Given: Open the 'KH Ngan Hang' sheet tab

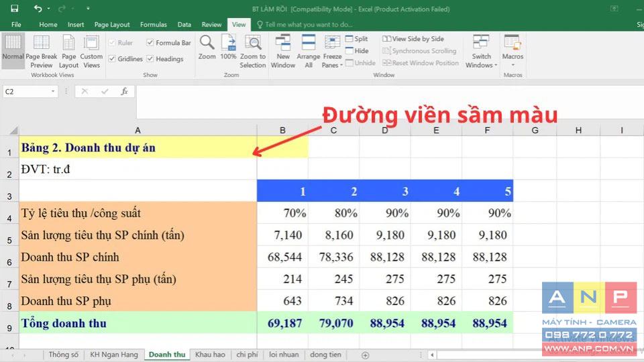Looking at the screenshot, I should click(114, 355).
